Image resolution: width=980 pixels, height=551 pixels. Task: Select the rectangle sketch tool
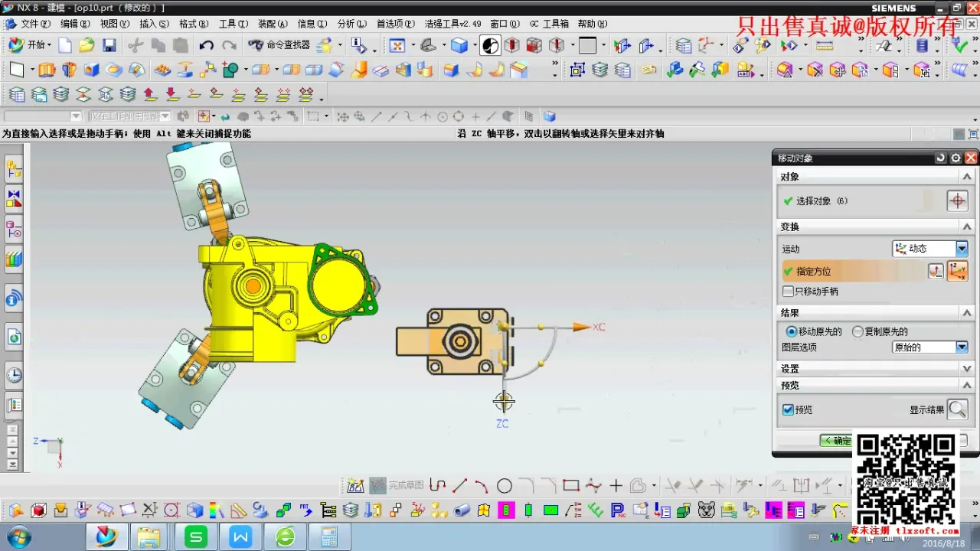click(x=570, y=486)
